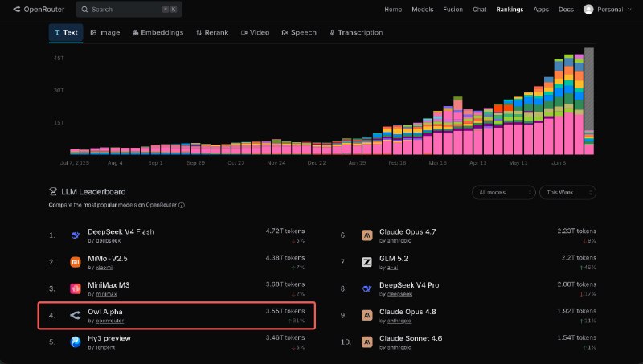Open Chat in top navigation

coord(479,10)
